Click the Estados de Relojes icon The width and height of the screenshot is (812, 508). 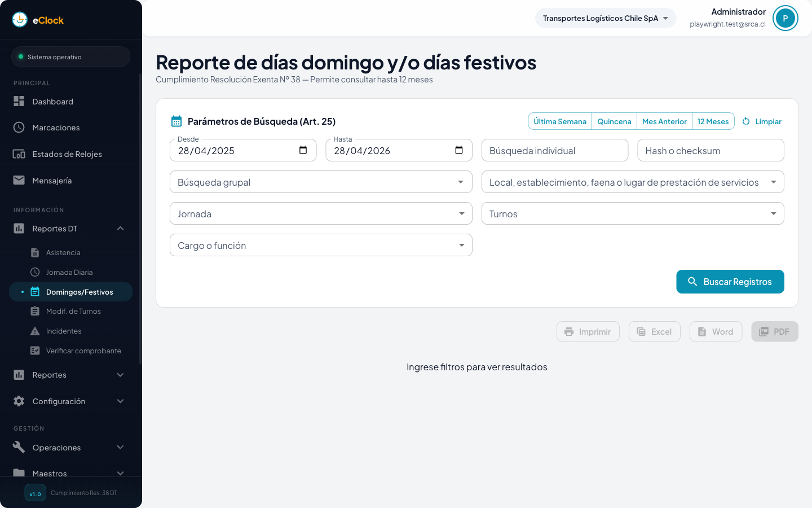[19, 154]
